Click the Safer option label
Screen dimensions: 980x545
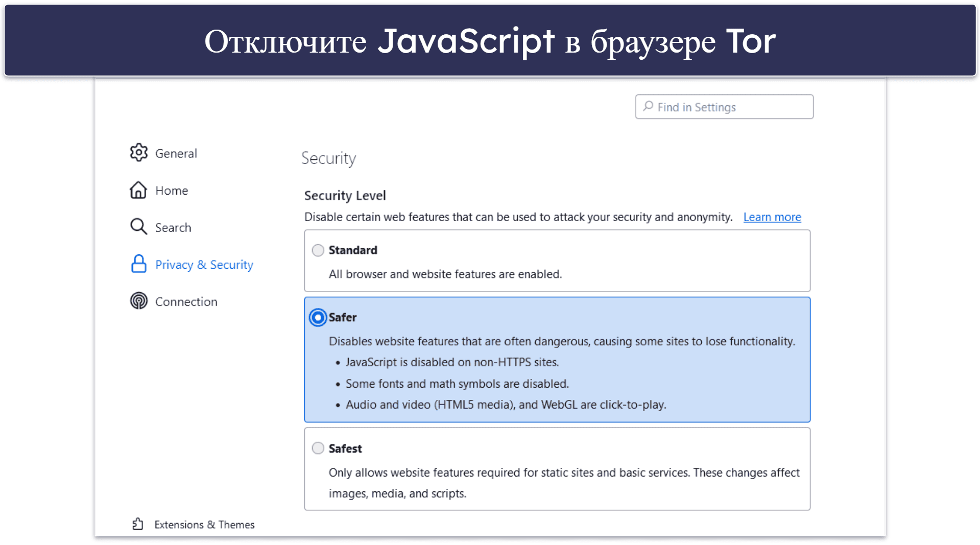[343, 317]
